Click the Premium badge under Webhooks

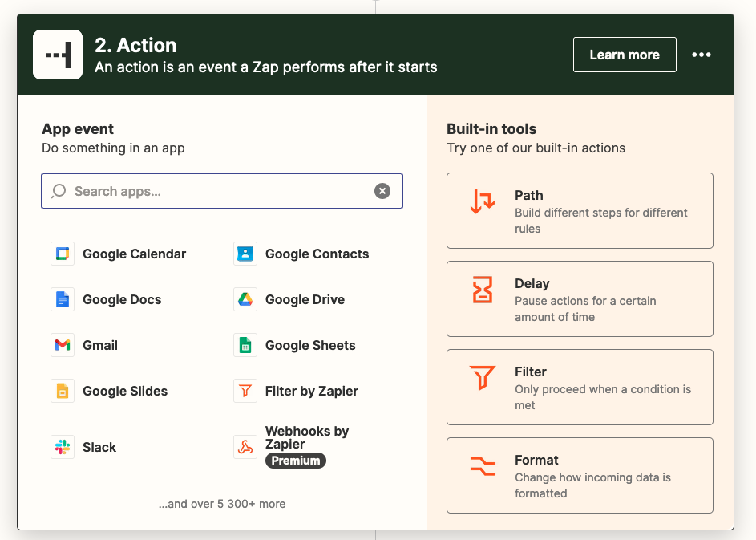tap(296, 461)
